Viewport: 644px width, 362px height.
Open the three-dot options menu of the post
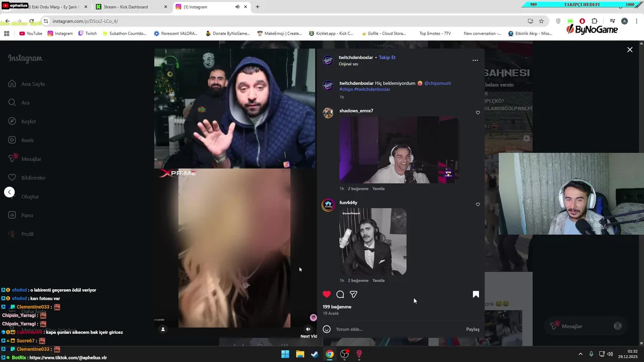click(475, 60)
